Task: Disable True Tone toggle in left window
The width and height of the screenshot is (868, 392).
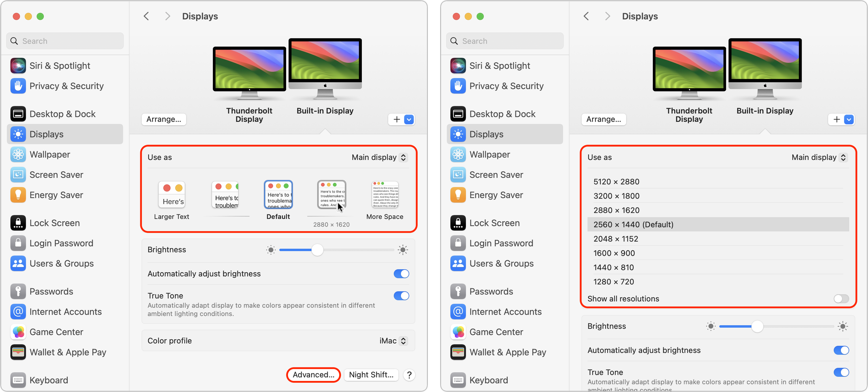Action: pos(401,296)
